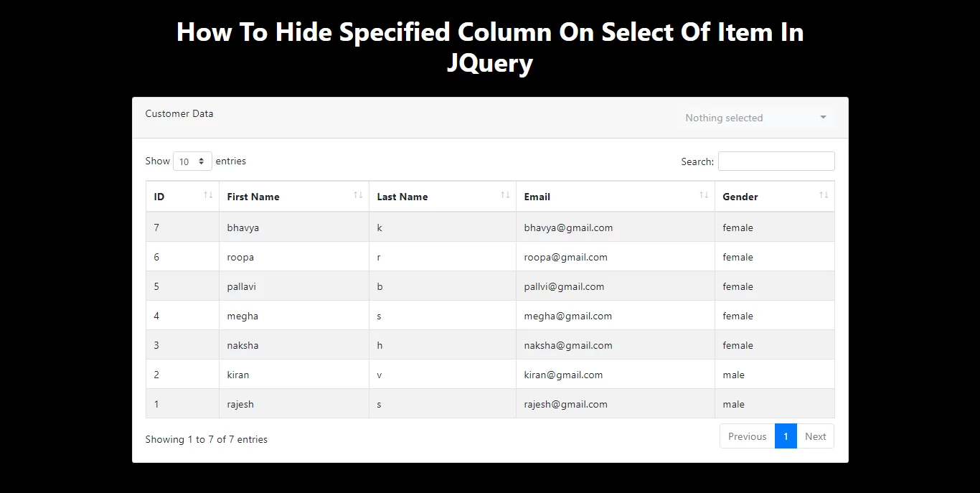Image resolution: width=980 pixels, height=493 pixels.
Task: Go to Previous page
Action: tap(747, 436)
